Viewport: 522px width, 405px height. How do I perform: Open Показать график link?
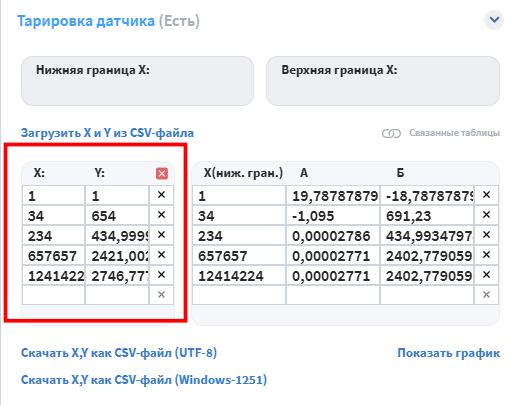449,353
